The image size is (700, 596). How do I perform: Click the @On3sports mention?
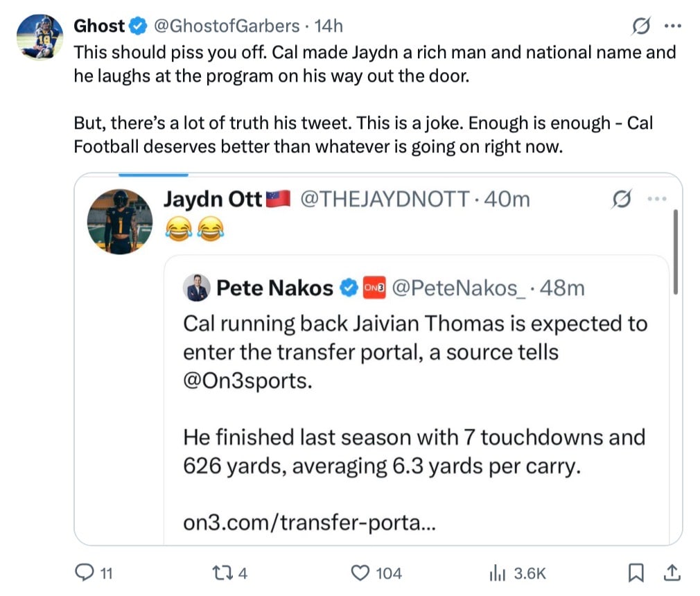pyautogui.click(x=247, y=380)
